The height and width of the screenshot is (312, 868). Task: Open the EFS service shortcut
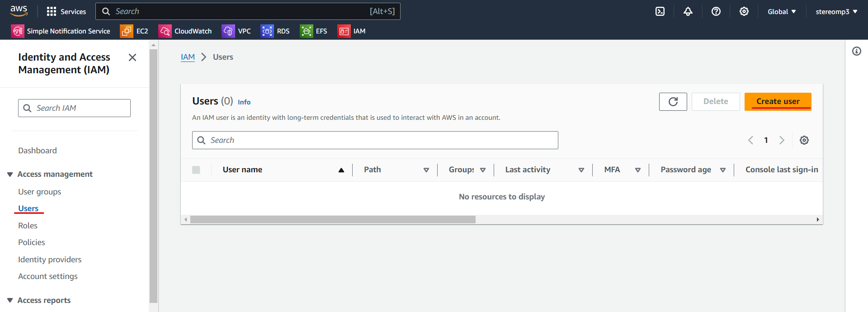[x=314, y=31]
